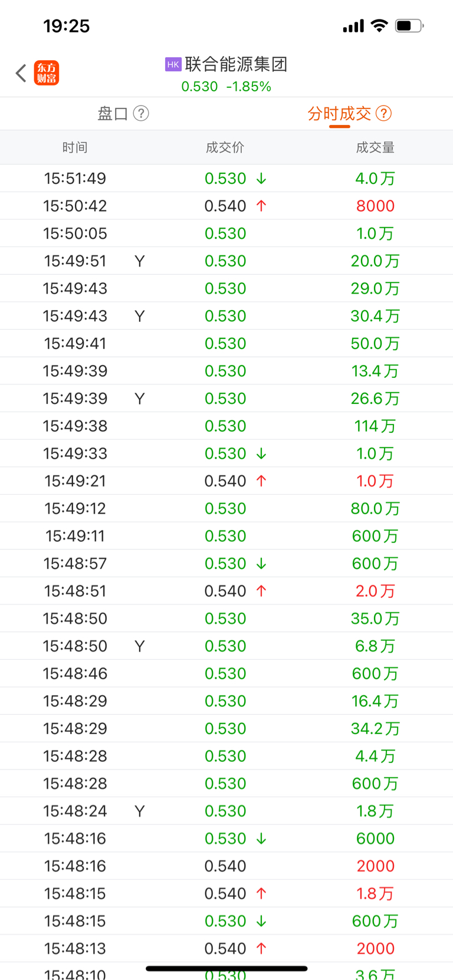Tap the back arrow chevron
The image size is (453, 980).
point(21,73)
